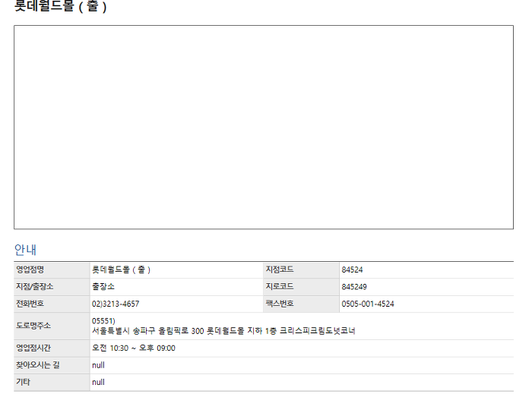Viewport: 532px width, 397px height.
Task: Select the 찾아오시는 길 label cell
Action: [52, 365]
